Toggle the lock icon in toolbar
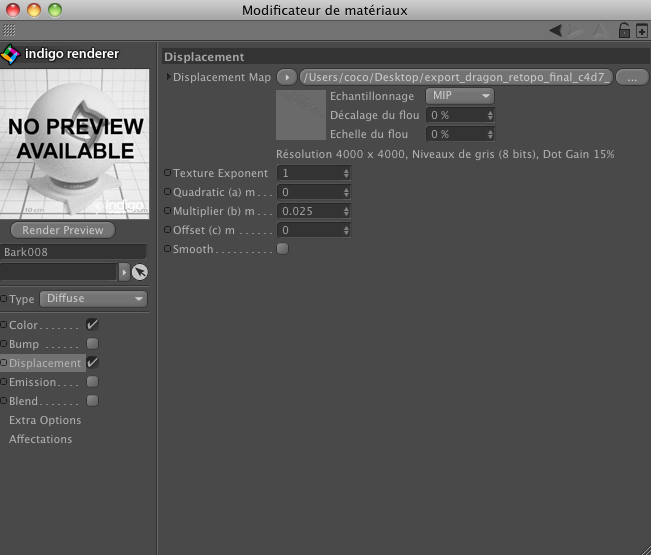The height and width of the screenshot is (555, 651). (x=624, y=30)
